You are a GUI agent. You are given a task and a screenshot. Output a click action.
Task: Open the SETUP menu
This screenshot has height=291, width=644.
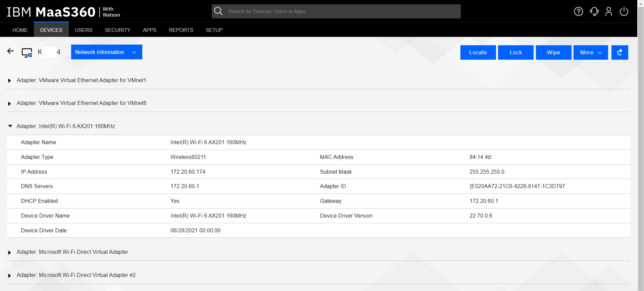pyautogui.click(x=214, y=30)
